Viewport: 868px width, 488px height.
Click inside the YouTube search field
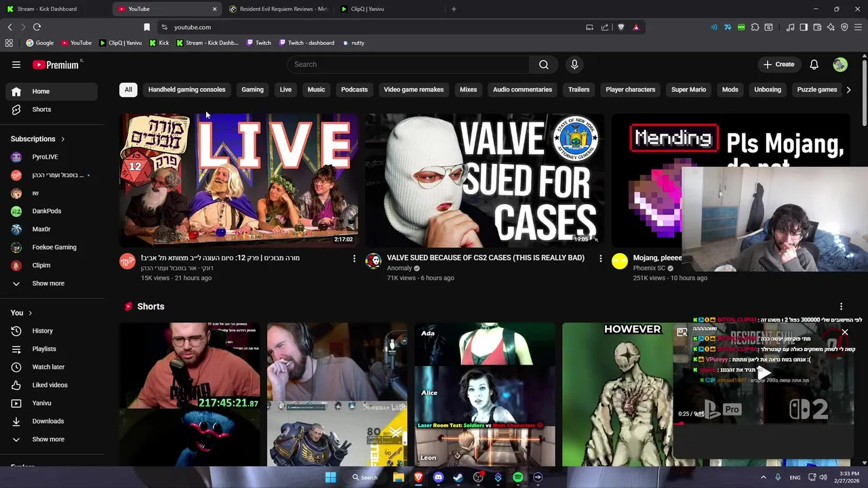point(408,64)
